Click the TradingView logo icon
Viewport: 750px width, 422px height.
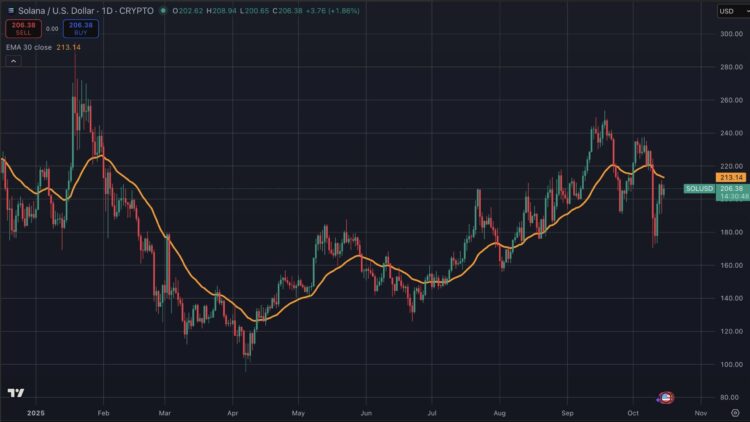coord(15,393)
